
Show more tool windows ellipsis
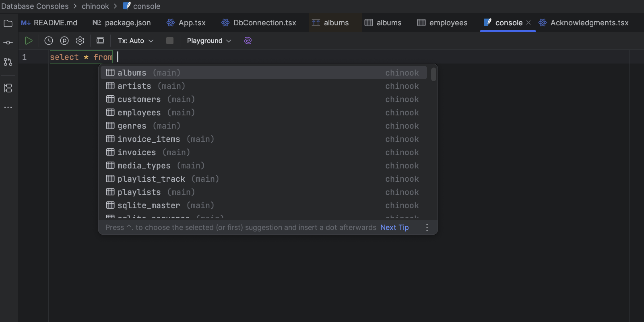click(x=8, y=107)
